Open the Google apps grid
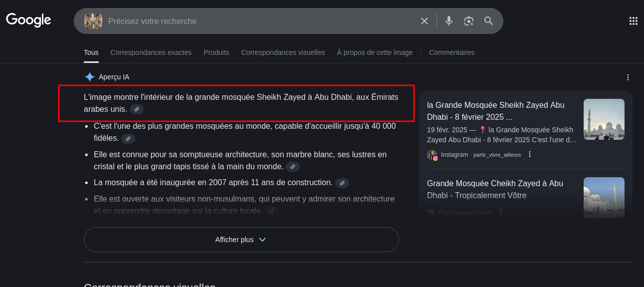 tap(633, 21)
